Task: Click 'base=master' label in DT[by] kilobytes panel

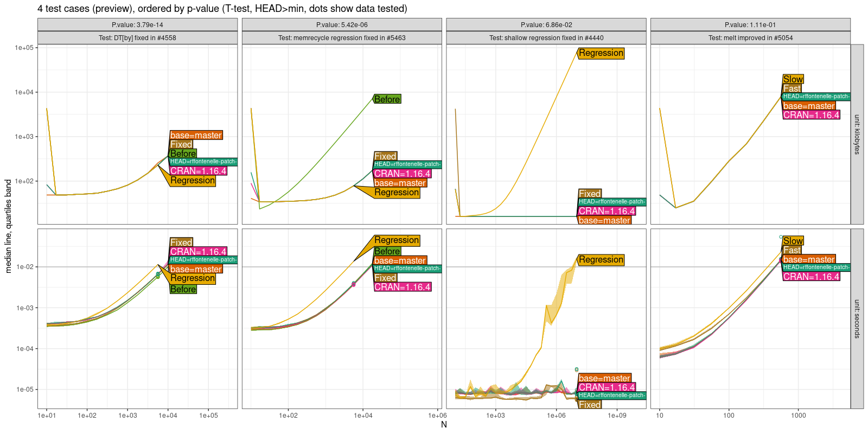Action: (x=196, y=136)
